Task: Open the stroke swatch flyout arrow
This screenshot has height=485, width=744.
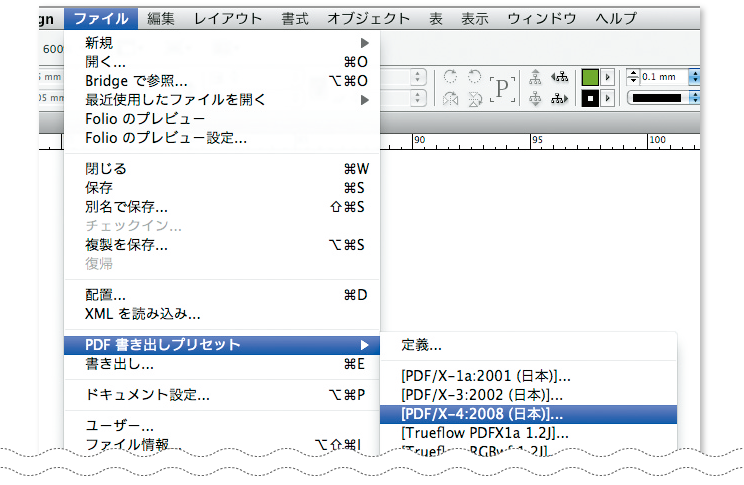Action: 607,99
